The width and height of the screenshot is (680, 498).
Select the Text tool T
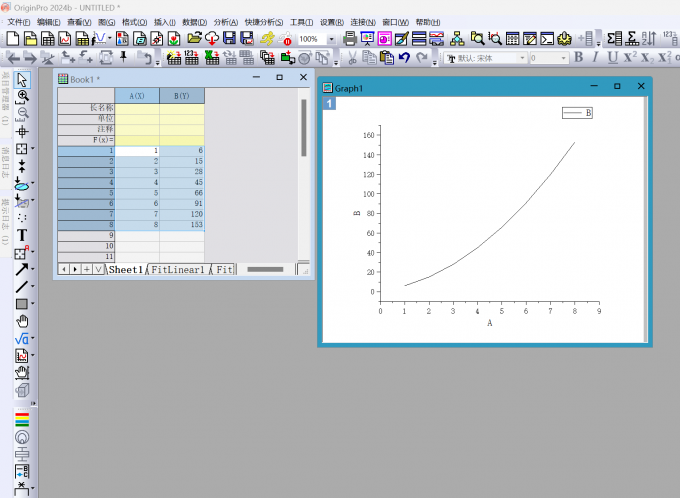click(22, 235)
